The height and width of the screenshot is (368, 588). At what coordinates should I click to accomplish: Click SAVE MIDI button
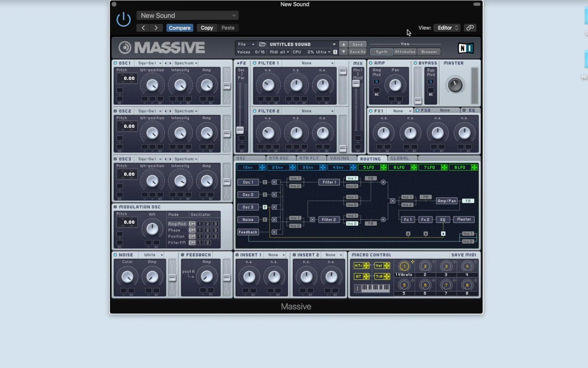(x=464, y=255)
